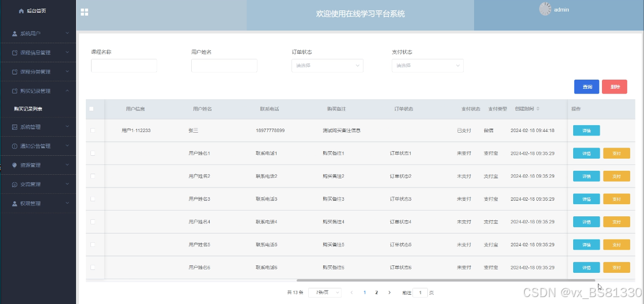Image resolution: width=644 pixels, height=304 pixels.
Task: Click the 资源管理 menu icon
Action: click(15, 165)
